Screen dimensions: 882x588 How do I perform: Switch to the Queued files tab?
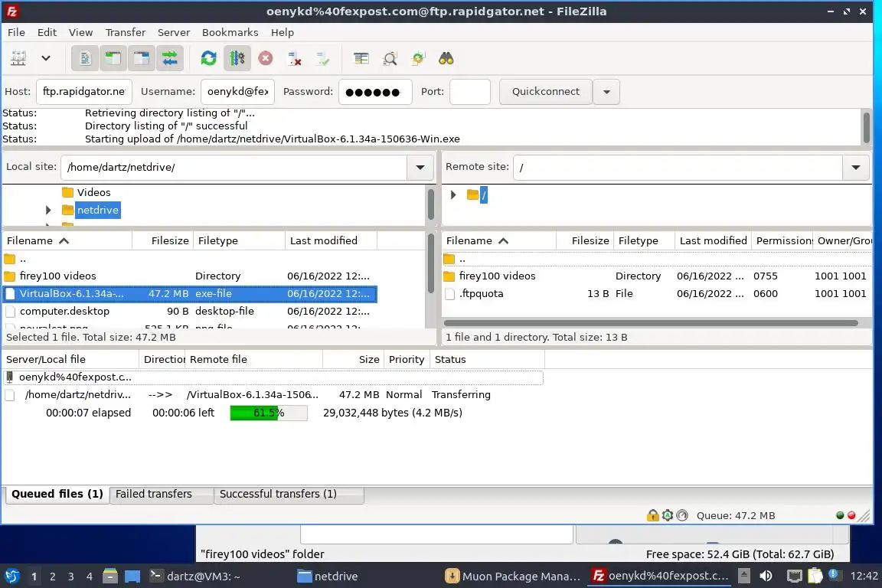click(x=57, y=494)
